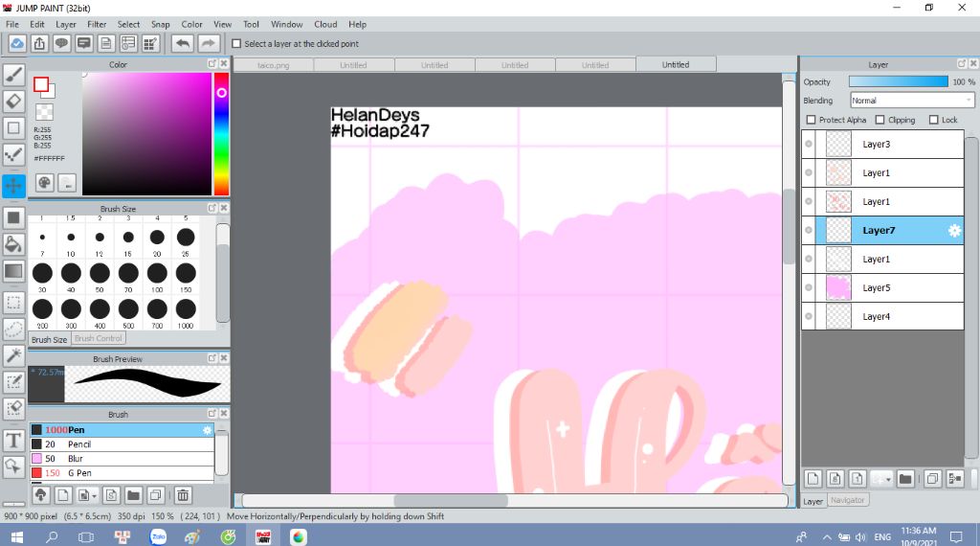Select the Dot pen tool

(13, 154)
